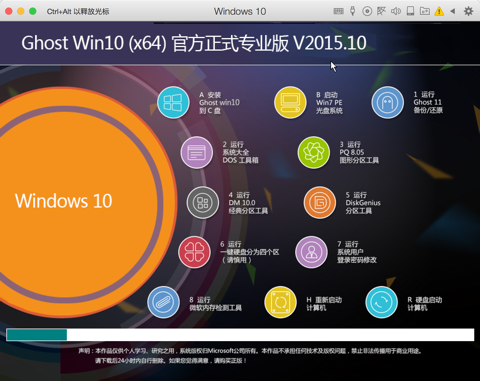Click the red four-partition clover icon
This screenshot has height=381, width=480.
(194, 252)
